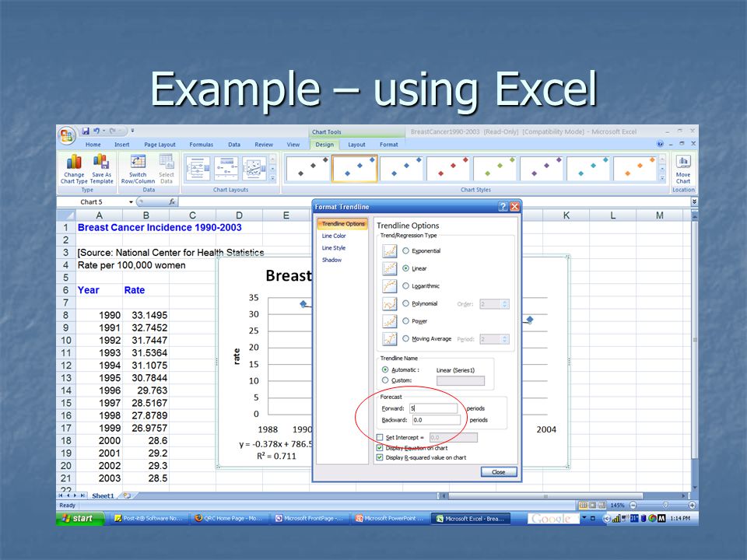Switch Row/Column in the Data group
The width and height of the screenshot is (747, 560).
(x=139, y=169)
